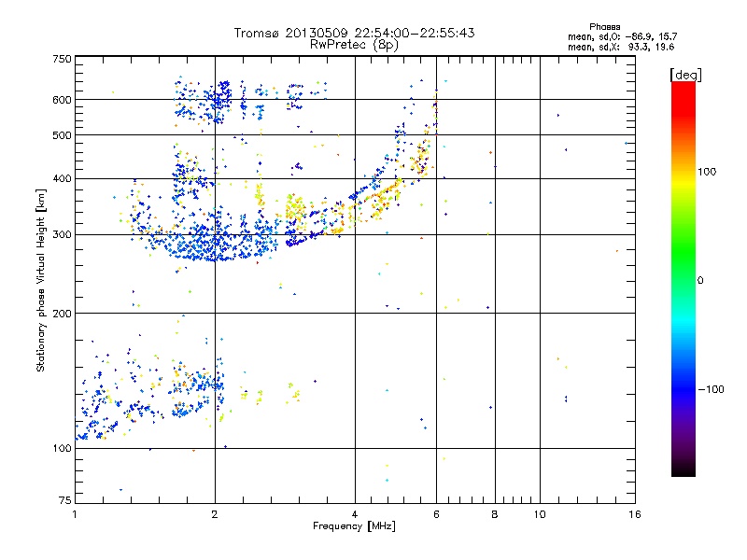Click the colorbar tick label 100

(707, 172)
